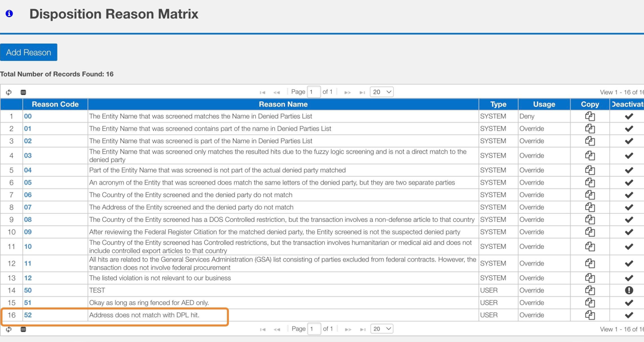
Task: Copy the TEST reason 50 via copy icon
Action: pos(590,290)
